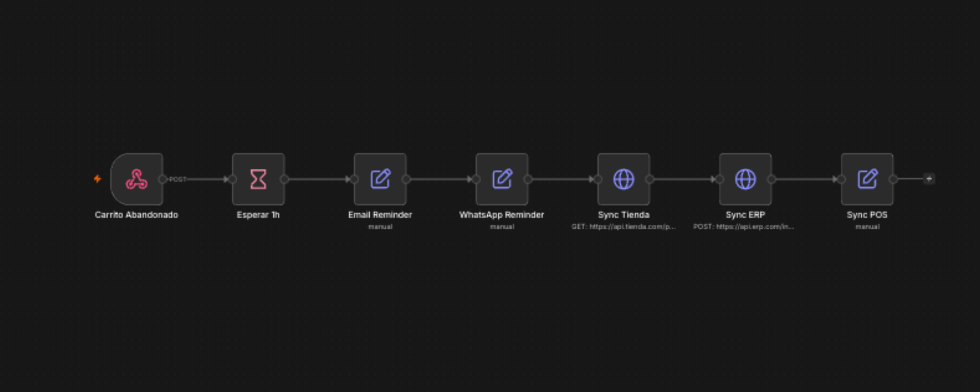
Task: Click the GET api.tienda.com subtitle
Action: click(x=623, y=226)
